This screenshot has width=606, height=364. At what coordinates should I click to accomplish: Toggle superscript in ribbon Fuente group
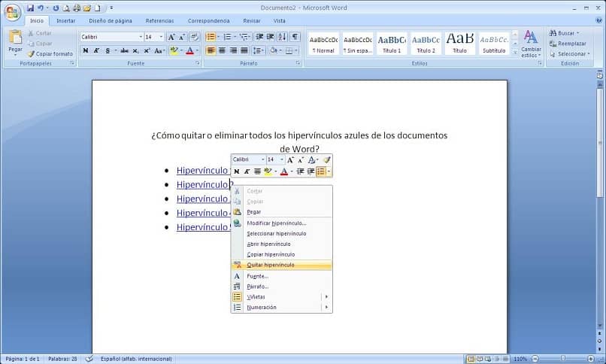pos(147,50)
